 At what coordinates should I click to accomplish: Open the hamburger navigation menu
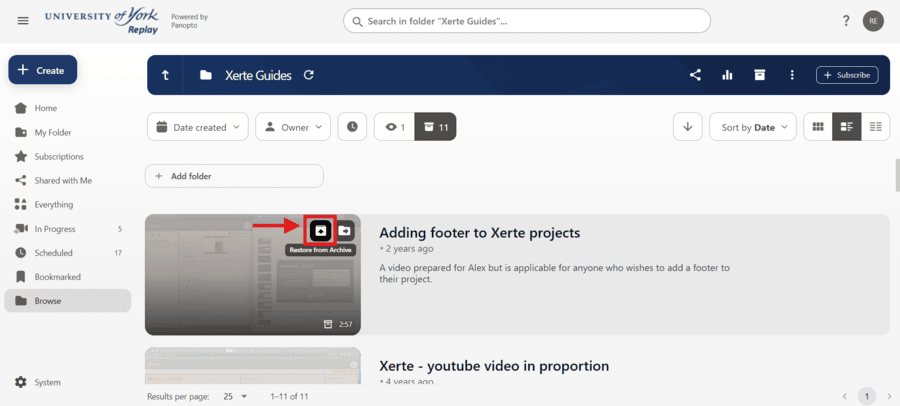[23, 21]
